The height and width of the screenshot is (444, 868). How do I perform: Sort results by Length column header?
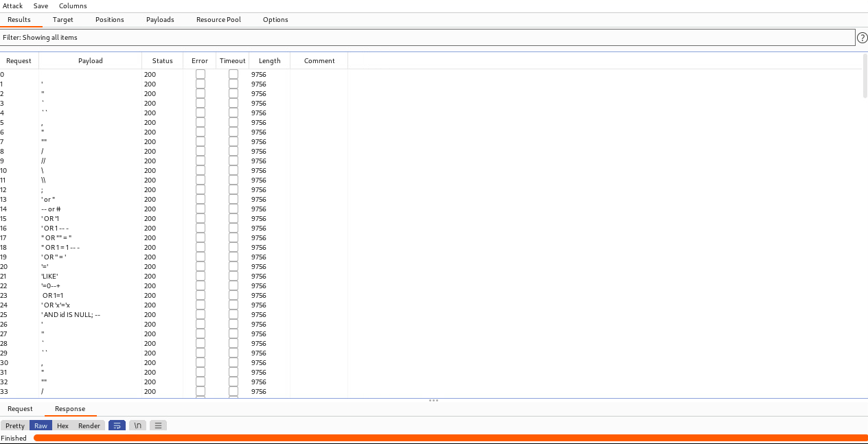pos(269,61)
